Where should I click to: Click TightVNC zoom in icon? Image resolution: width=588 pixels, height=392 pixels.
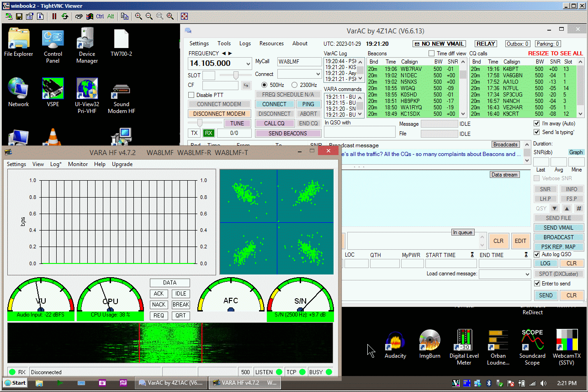[x=138, y=16]
